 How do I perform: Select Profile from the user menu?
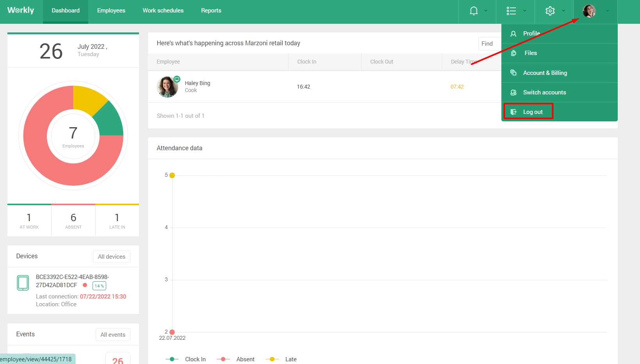point(560,34)
